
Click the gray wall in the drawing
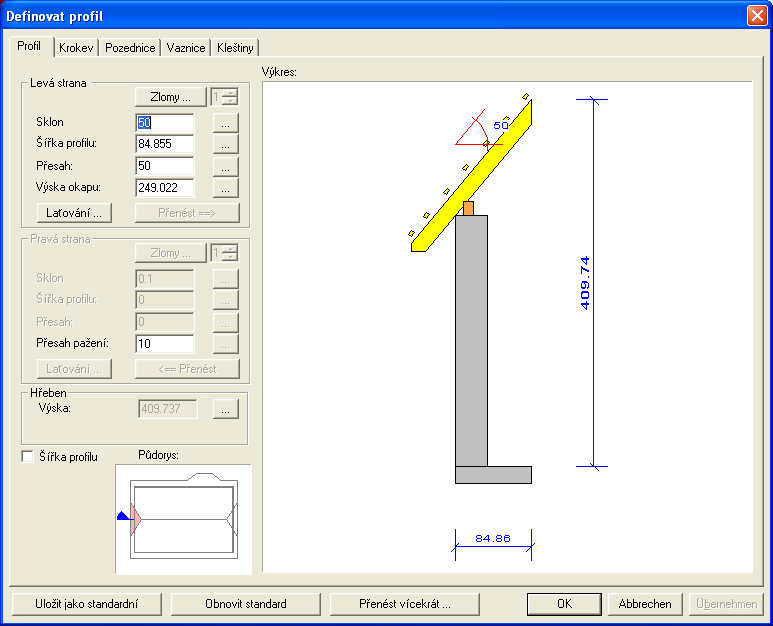click(x=471, y=341)
